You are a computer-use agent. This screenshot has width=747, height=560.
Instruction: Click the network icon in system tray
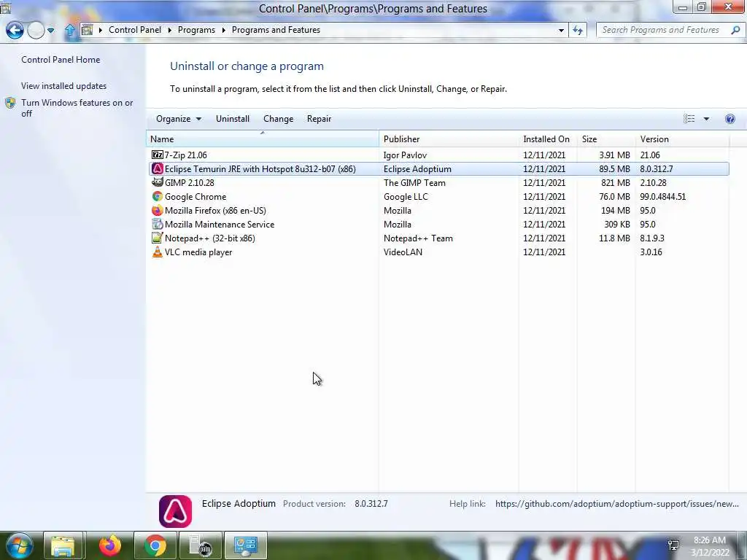click(673, 545)
